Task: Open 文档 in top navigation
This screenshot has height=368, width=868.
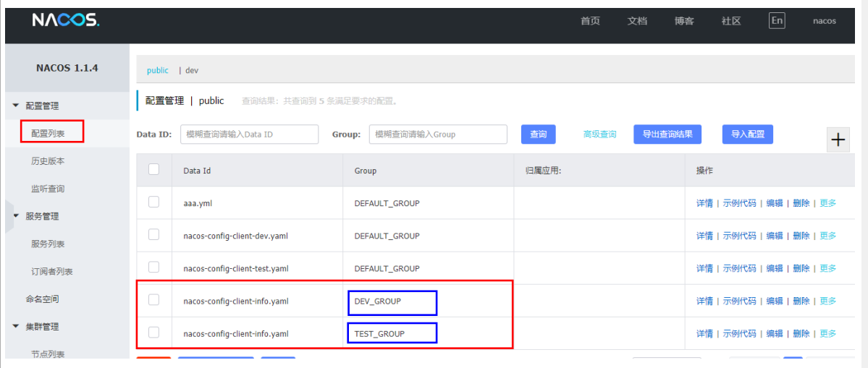Action: tap(637, 21)
